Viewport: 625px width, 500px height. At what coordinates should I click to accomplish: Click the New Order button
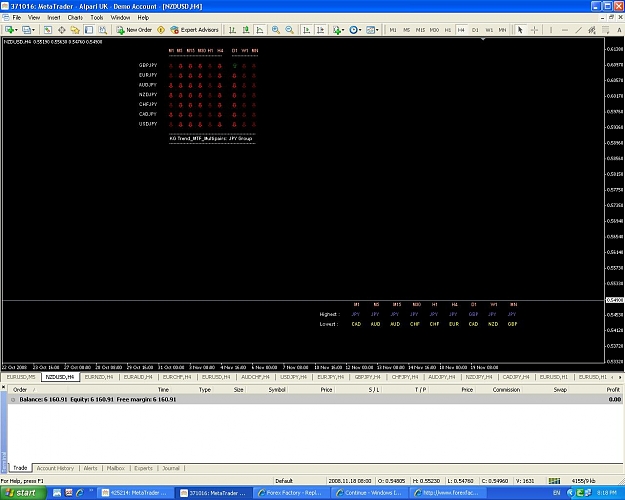pyautogui.click(x=134, y=30)
